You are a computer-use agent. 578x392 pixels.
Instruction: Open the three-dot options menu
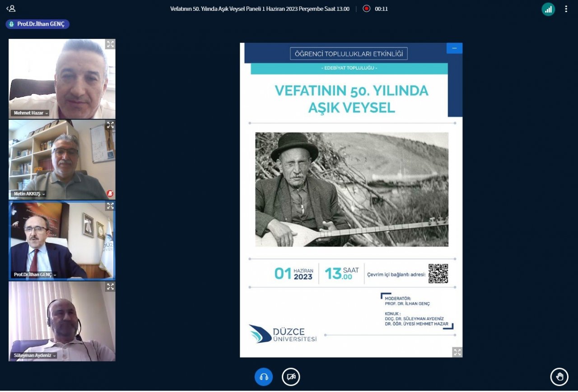pyautogui.click(x=566, y=9)
